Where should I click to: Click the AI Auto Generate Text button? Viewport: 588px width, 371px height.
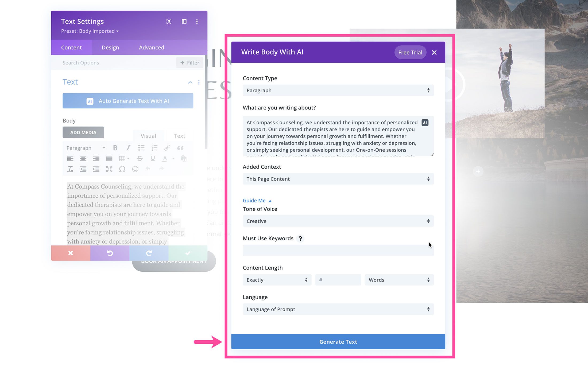[128, 100]
